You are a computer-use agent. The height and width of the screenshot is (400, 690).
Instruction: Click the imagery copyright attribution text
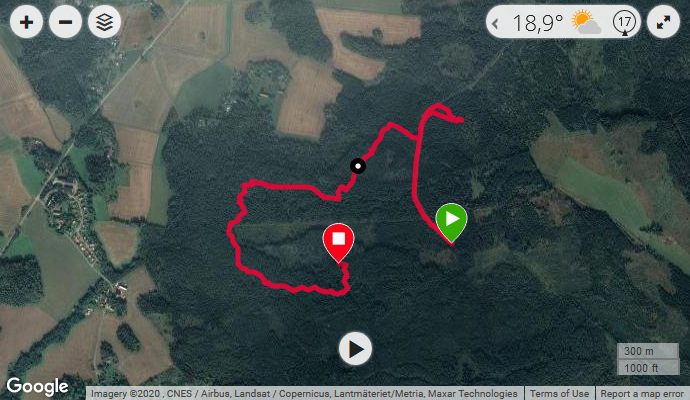pyautogui.click(x=304, y=393)
